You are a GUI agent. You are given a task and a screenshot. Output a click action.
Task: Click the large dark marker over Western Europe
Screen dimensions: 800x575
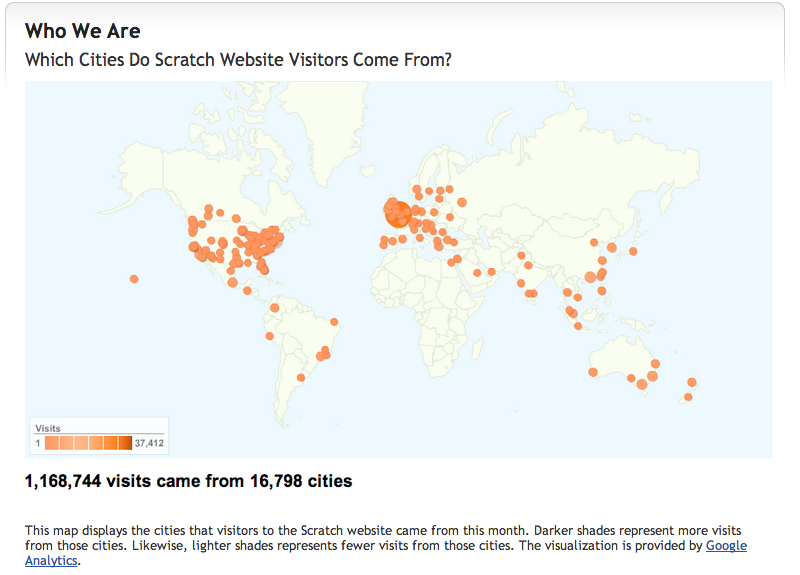click(x=397, y=213)
